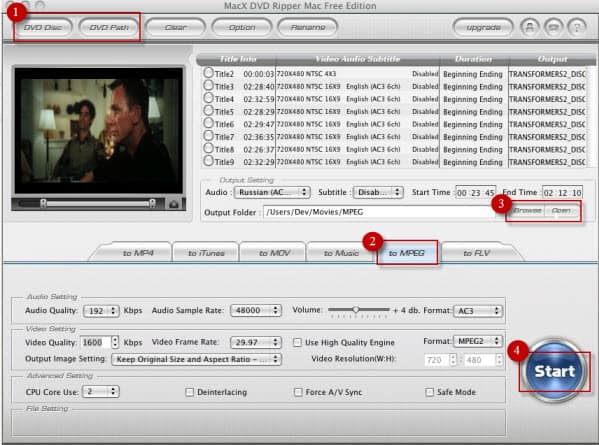
Task: Click the Rename button
Action: click(308, 27)
